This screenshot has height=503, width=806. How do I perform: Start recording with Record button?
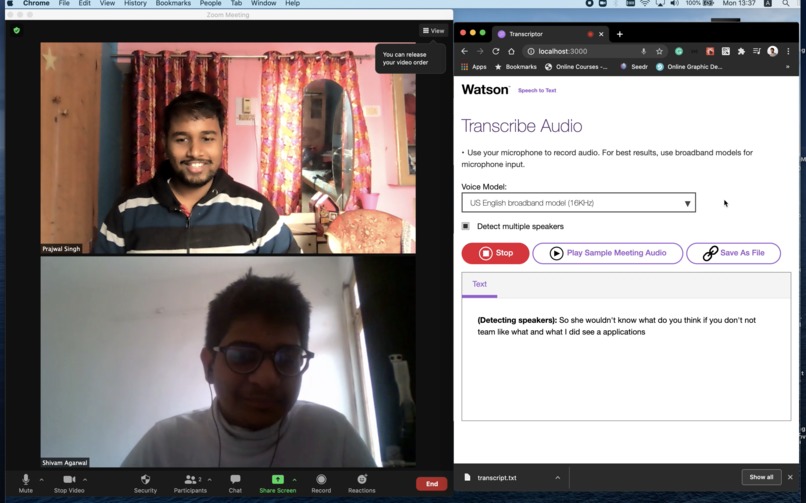pyautogui.click(x=321, y=483)
